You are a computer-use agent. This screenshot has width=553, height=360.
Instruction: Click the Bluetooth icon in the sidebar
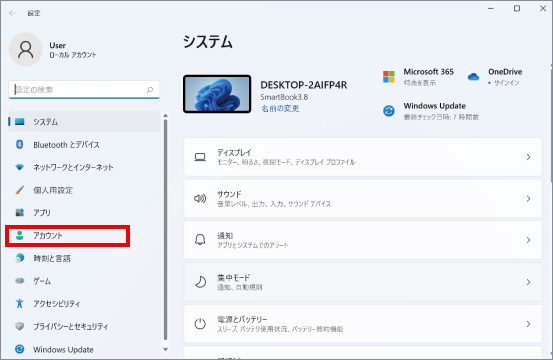[x=20, y=144]
